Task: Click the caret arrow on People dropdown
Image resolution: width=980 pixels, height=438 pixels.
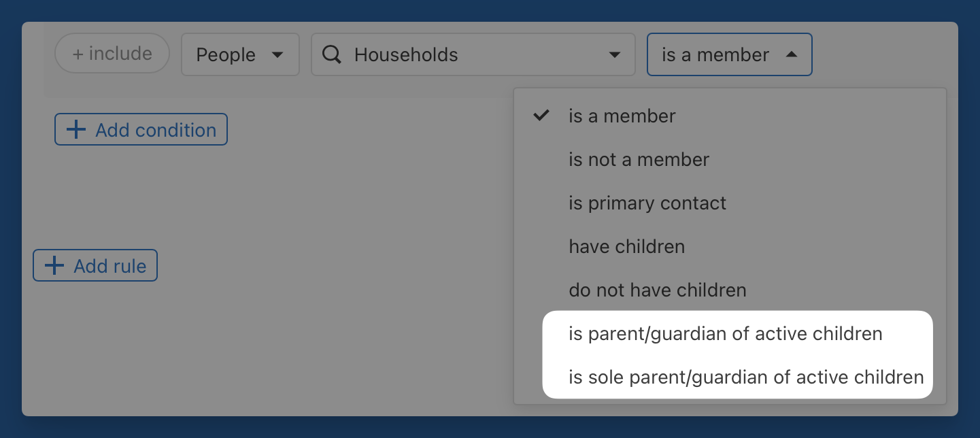Action: pyautogui.click(x=277, y=55)
